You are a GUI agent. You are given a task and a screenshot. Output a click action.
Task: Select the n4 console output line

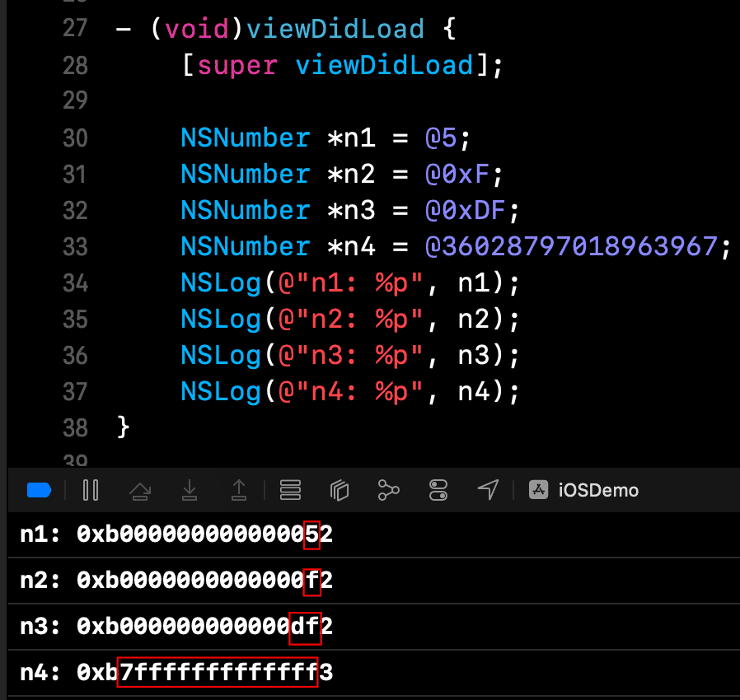[x=176, y=673]
